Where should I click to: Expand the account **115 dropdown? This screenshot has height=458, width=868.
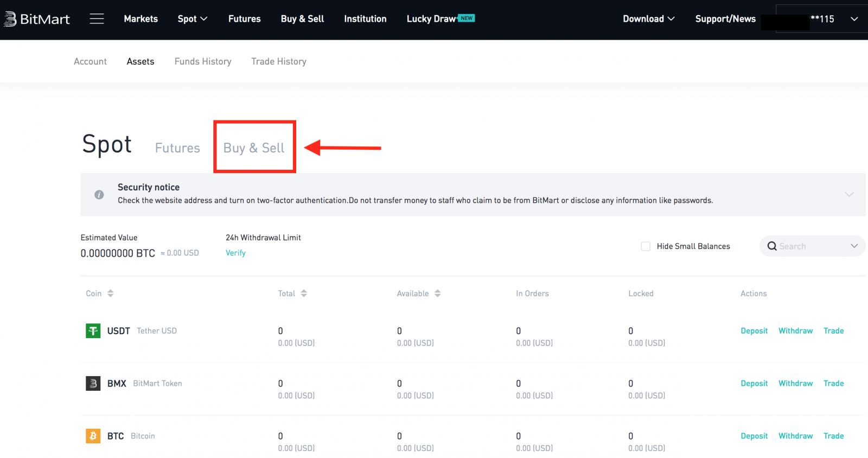click(854, 19)
